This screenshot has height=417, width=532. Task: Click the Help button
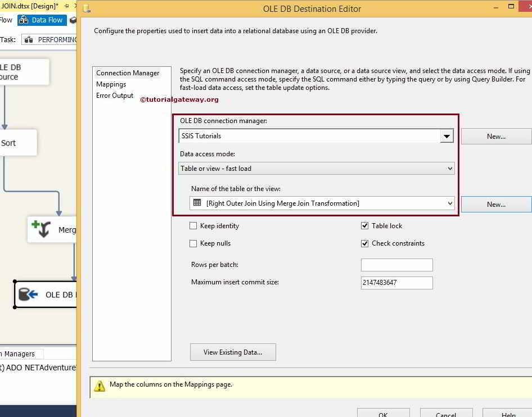coord(508,414)
